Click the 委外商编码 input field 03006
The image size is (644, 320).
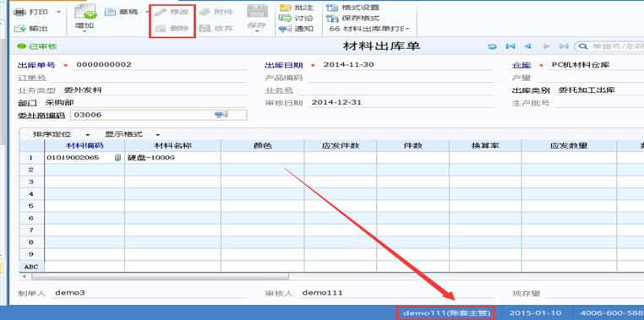click(159, 115)
